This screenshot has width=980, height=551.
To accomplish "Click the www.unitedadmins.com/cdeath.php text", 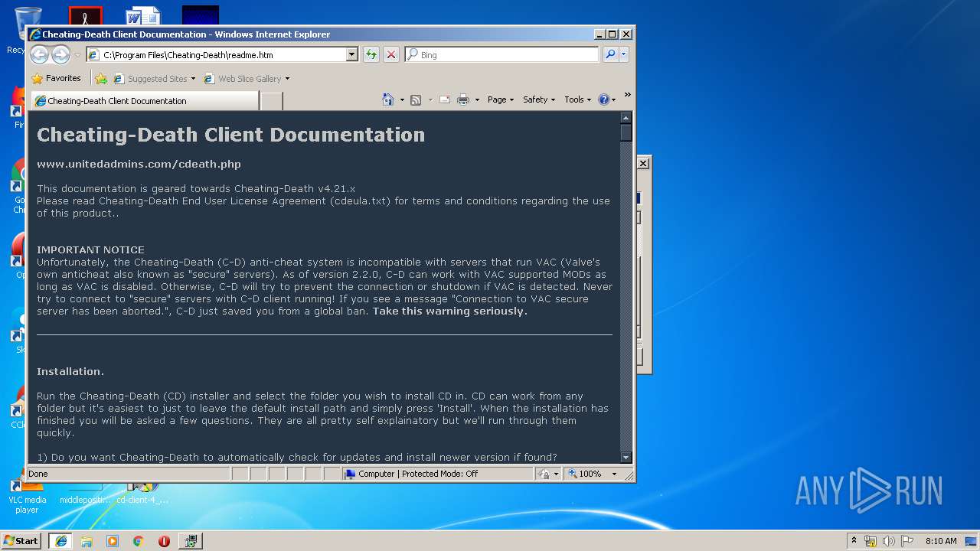I will [x=139, y=164].
